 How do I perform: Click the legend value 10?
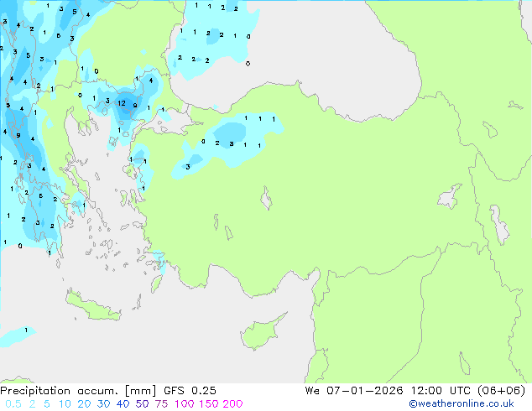[65, 404]
